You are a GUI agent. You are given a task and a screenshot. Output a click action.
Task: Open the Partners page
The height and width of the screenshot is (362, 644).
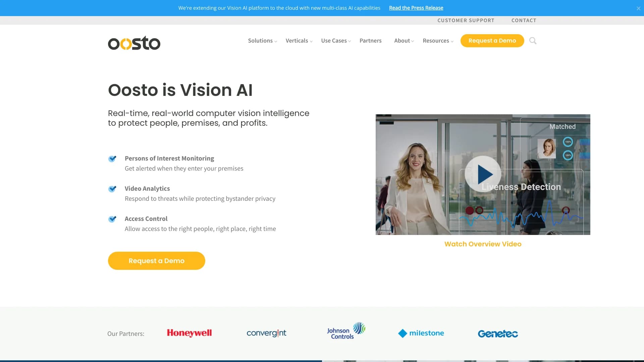tap(370, 41)
